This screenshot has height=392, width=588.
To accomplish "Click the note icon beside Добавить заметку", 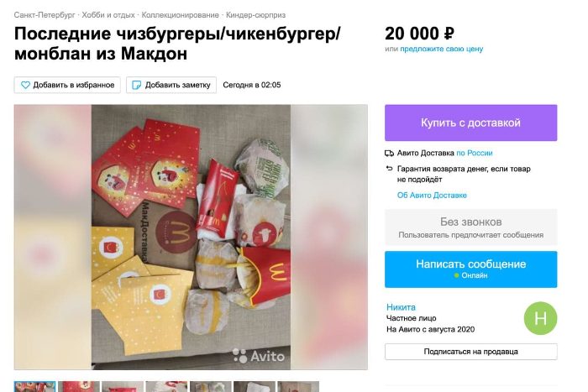I will 137,85.
